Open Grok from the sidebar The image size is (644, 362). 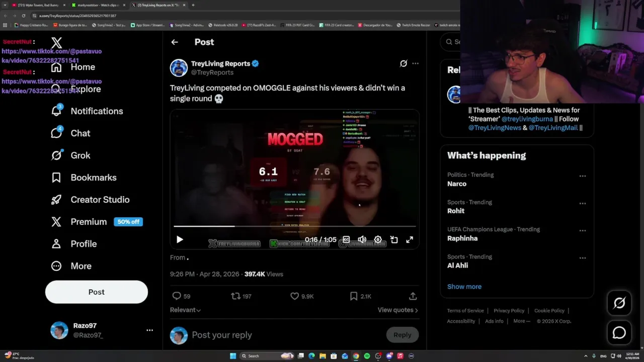pos(70,155)
